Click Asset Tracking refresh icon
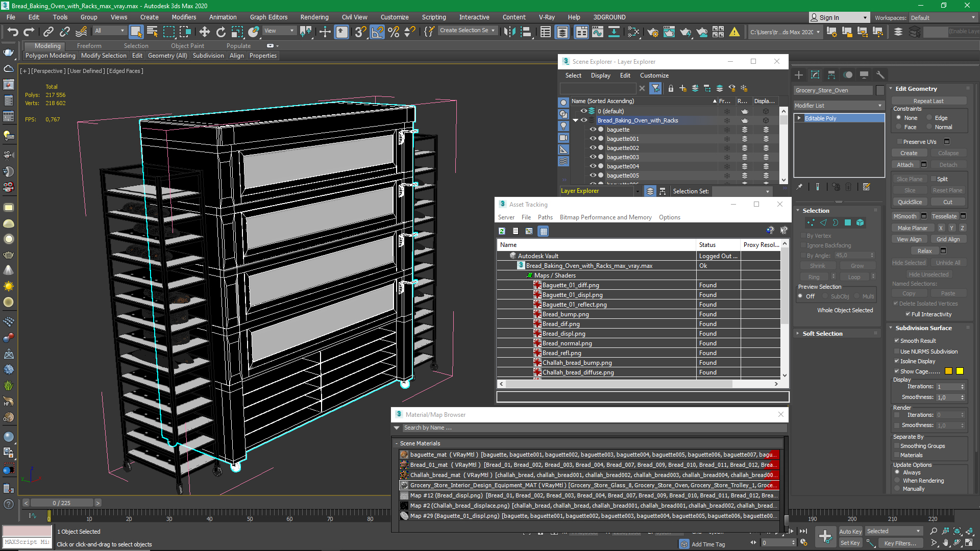980x551 pixels. click(502, 231)
